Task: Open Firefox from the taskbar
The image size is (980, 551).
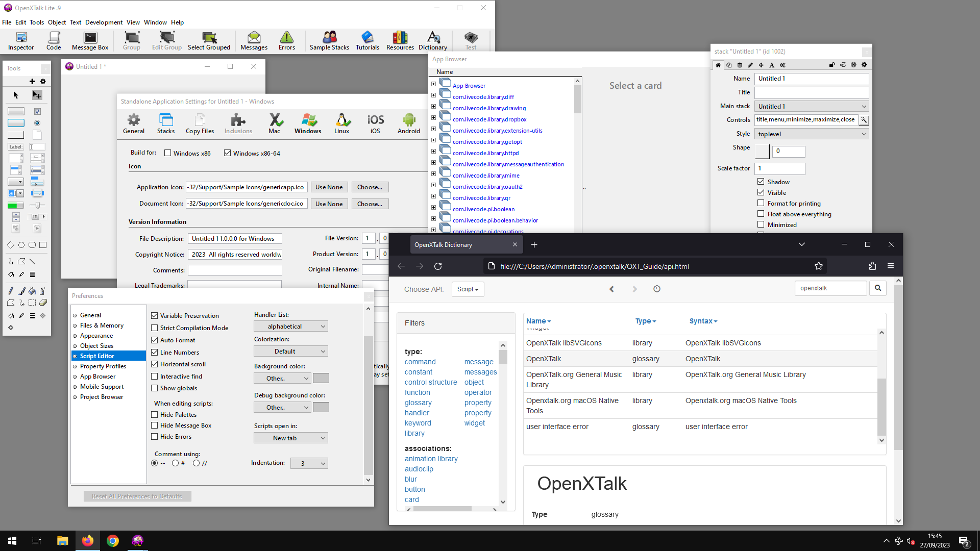Action: 88,541
